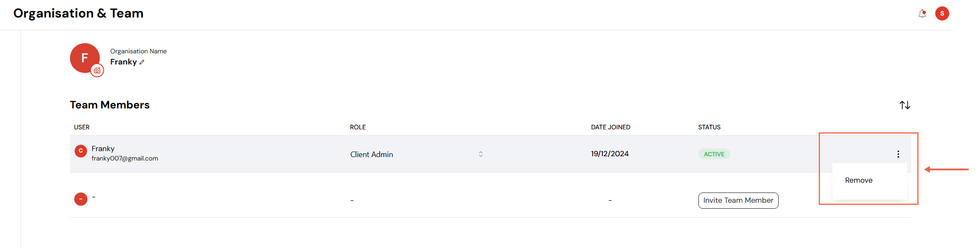Viewport: 980px width, 248px height.
Task: Click the Invite Team Member button
Action: [x=738, y=201]
